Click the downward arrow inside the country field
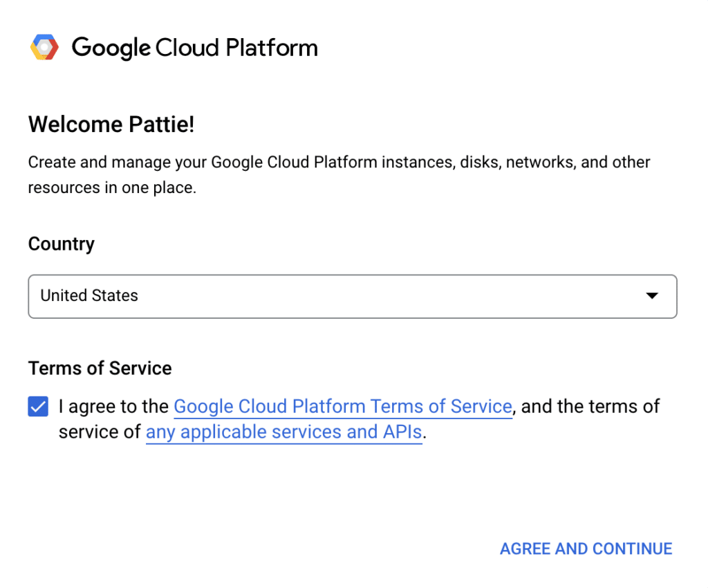Image resolution: width=708 pixels, height=588 pixels. (x=651, y=296)
